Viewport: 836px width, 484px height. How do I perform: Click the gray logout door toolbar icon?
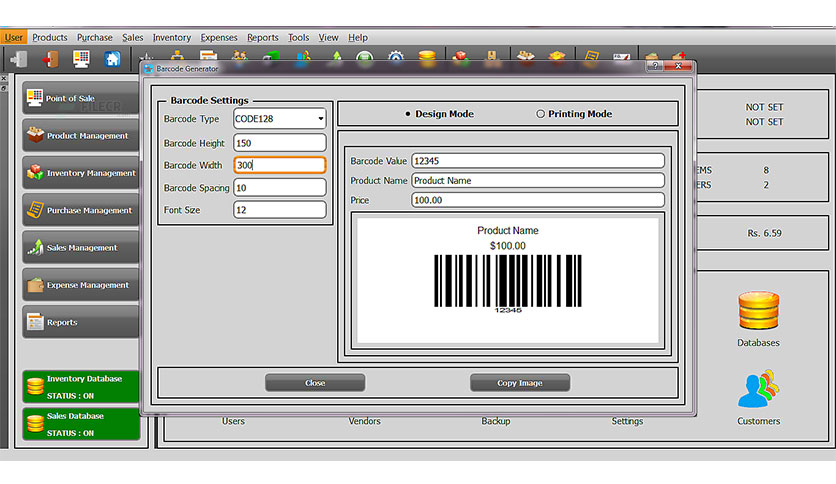pos(20,59)
